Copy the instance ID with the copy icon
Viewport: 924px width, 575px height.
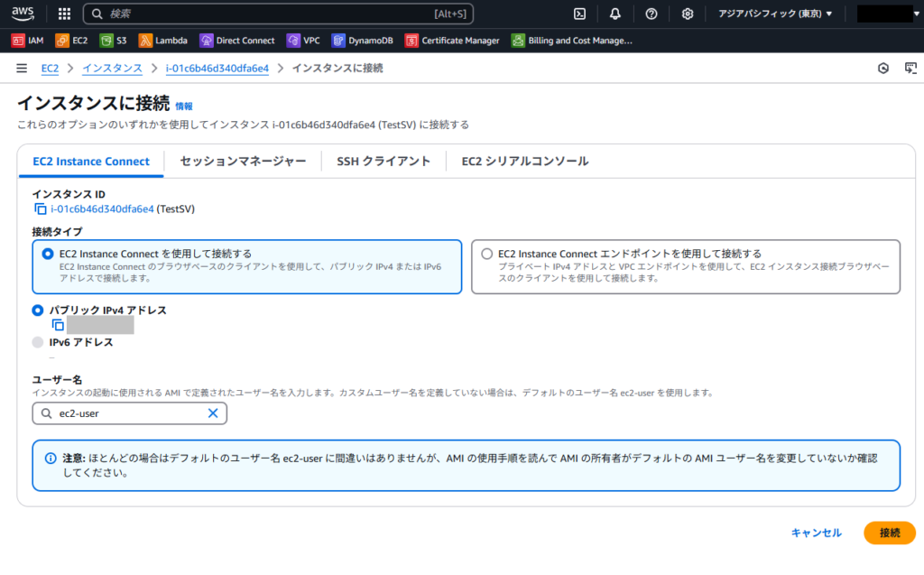[x=40, y=209]
